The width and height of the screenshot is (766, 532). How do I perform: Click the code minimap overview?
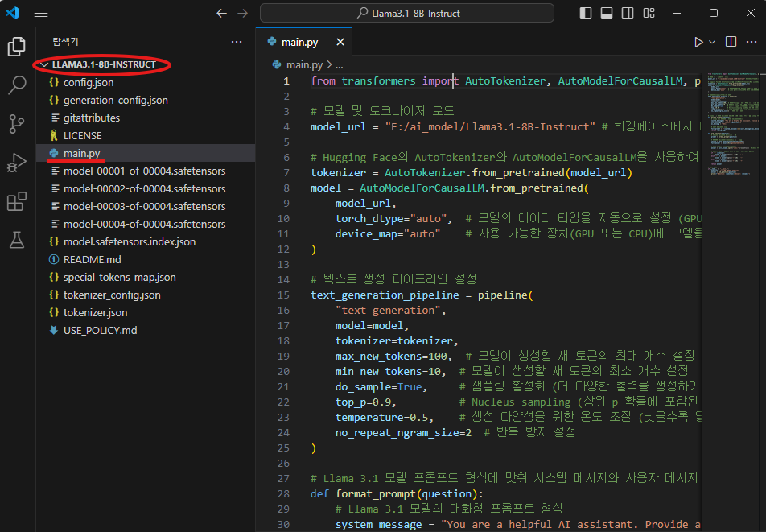(733, 125)
